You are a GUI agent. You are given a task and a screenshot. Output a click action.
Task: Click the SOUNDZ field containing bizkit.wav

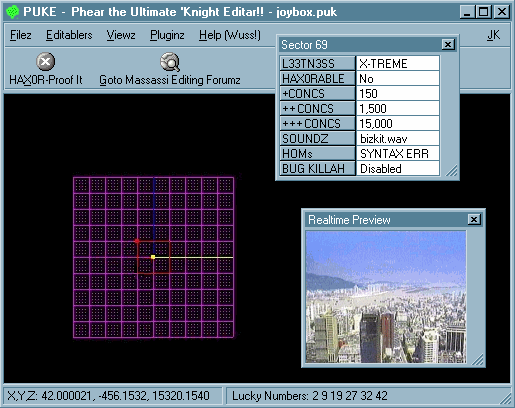point(398,138)
